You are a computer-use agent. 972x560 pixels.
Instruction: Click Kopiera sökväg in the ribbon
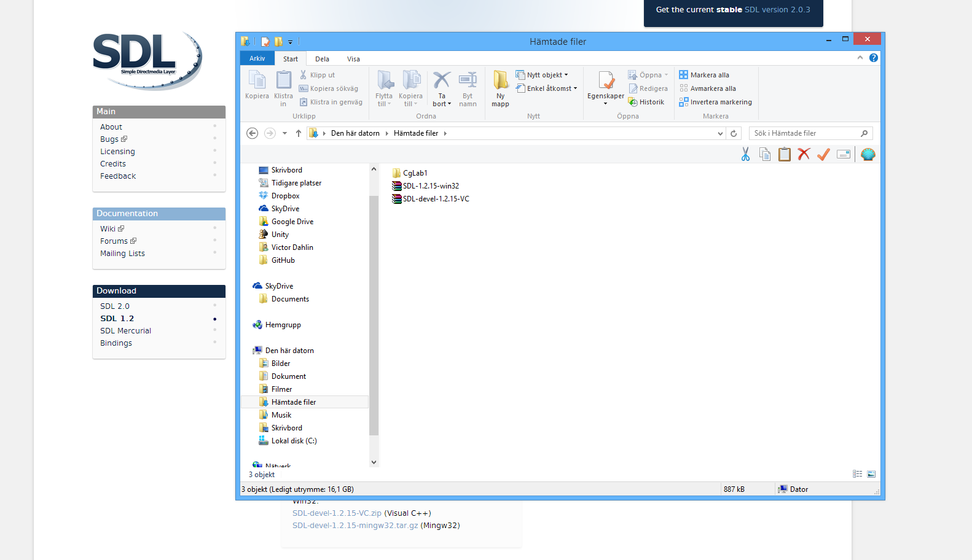pos(329,88)
